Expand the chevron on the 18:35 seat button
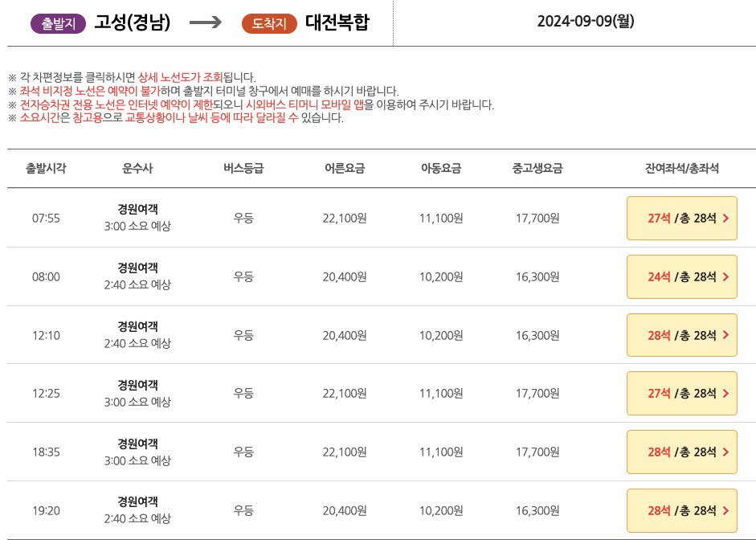This screenshot has height=540, width=756. click(x=725, y=452)
